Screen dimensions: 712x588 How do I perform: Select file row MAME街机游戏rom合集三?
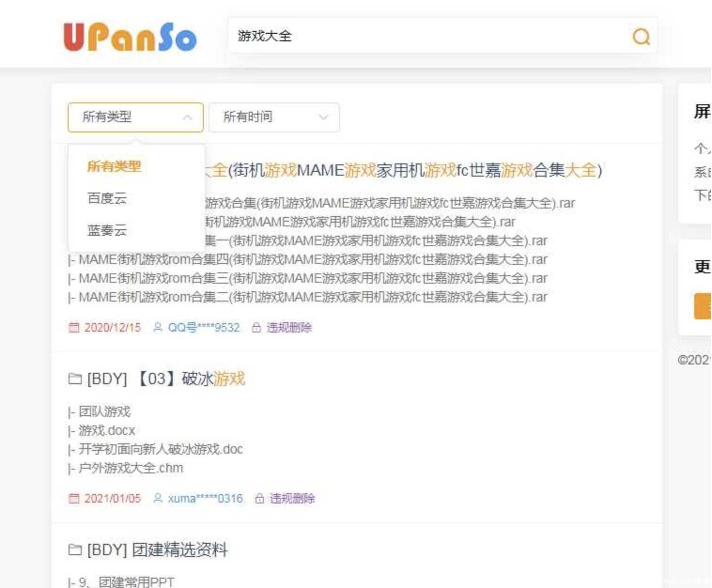(308, 278)
